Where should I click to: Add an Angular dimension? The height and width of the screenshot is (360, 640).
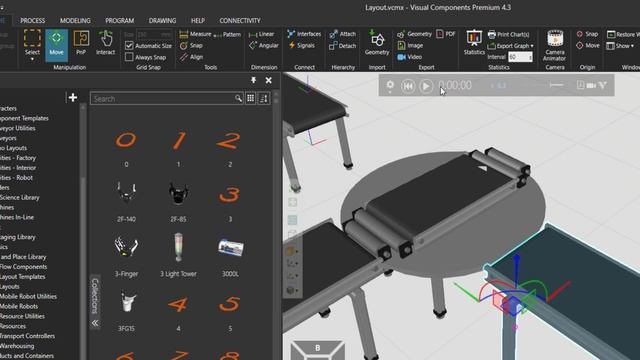click(x=264, y=46)
